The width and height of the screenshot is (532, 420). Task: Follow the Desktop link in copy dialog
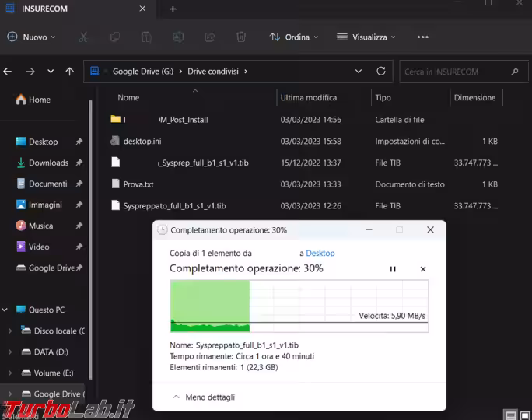[x=320, y=253]
